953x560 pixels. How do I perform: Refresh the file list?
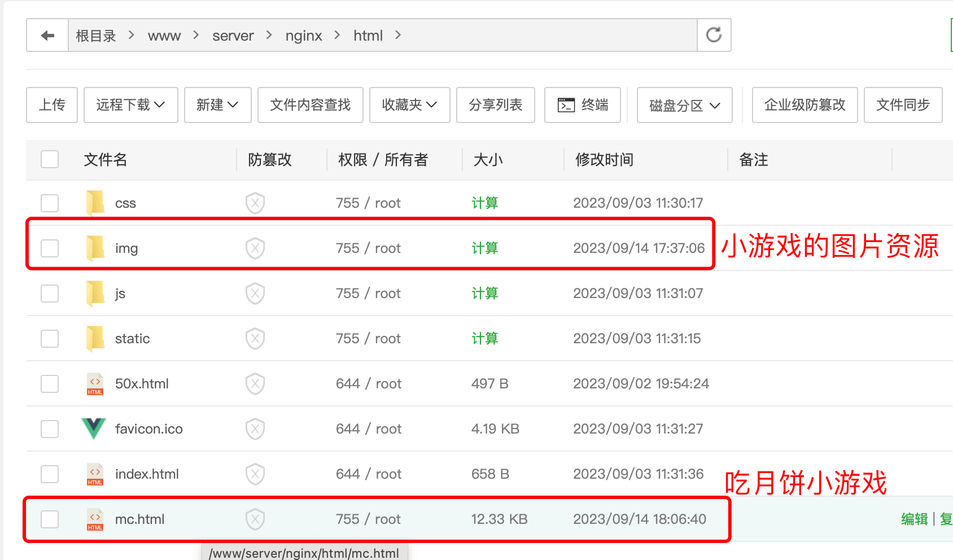714,35
